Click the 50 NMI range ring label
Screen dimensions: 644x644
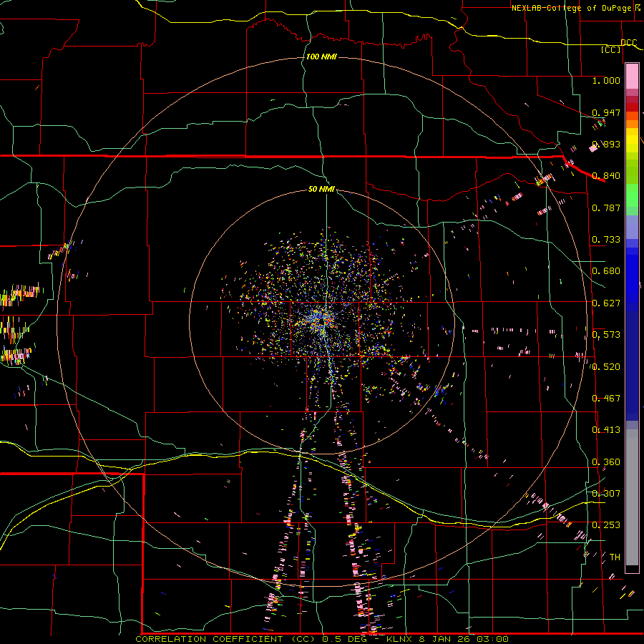(x=321, y=189)
